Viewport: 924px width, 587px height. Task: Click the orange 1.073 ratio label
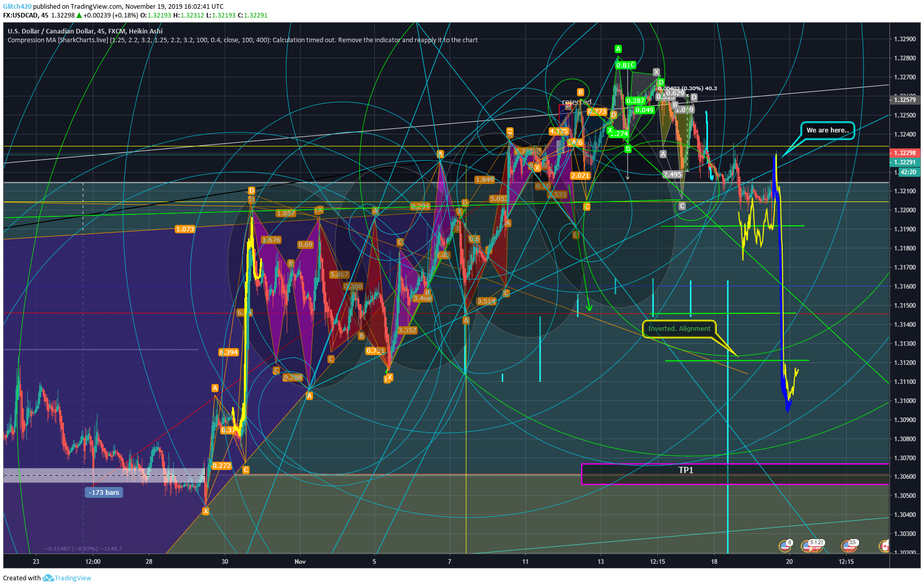click(x=185, y=229)
